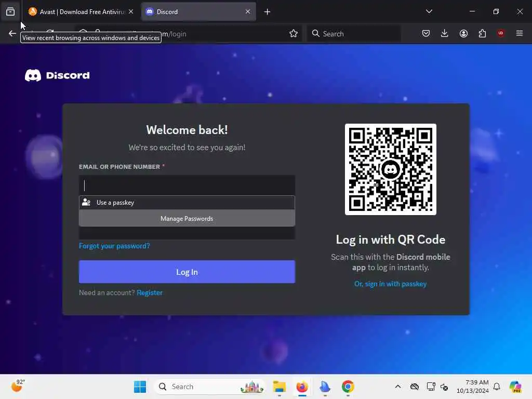Click the Discord logo in the page header
532x399 pixels.
tap(57, 75)
